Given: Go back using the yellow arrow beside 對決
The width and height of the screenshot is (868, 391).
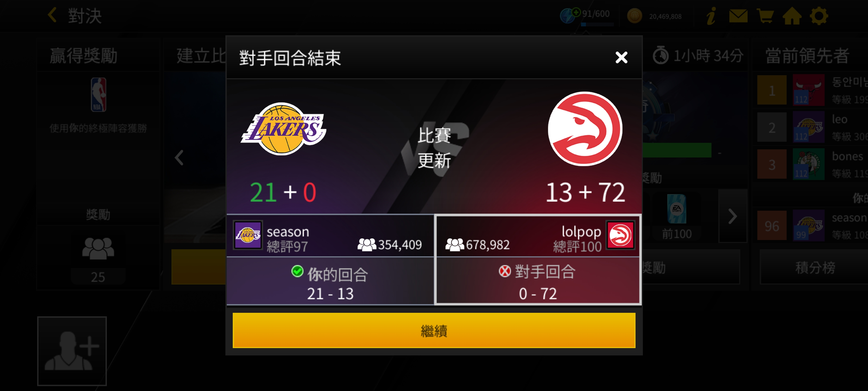Looking at the screenshot, I should tap(53, 15).
